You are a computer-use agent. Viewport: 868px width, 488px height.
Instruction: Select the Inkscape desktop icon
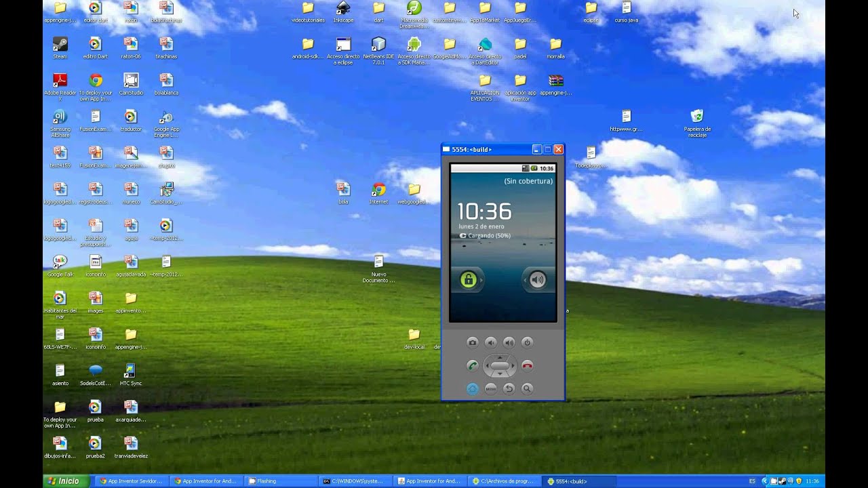343,12
